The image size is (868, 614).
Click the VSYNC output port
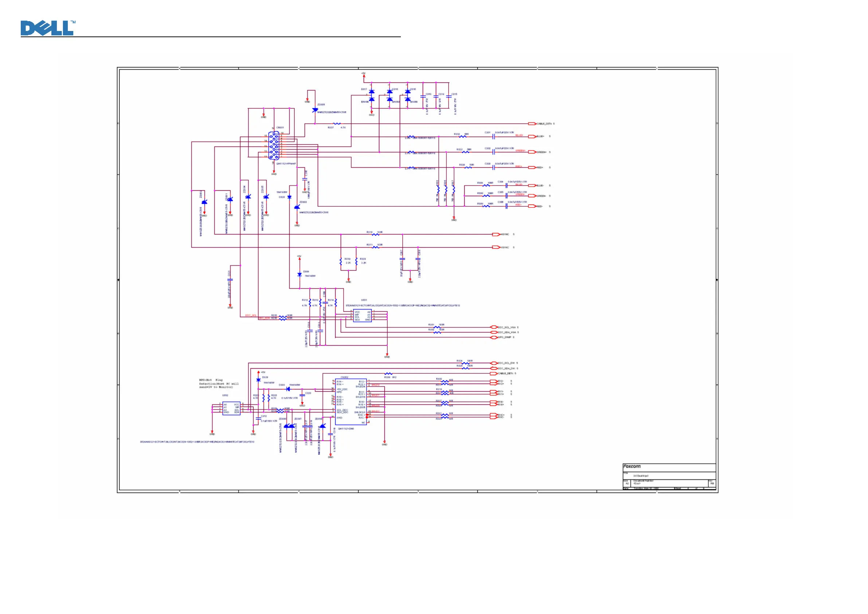coord(496,248)
